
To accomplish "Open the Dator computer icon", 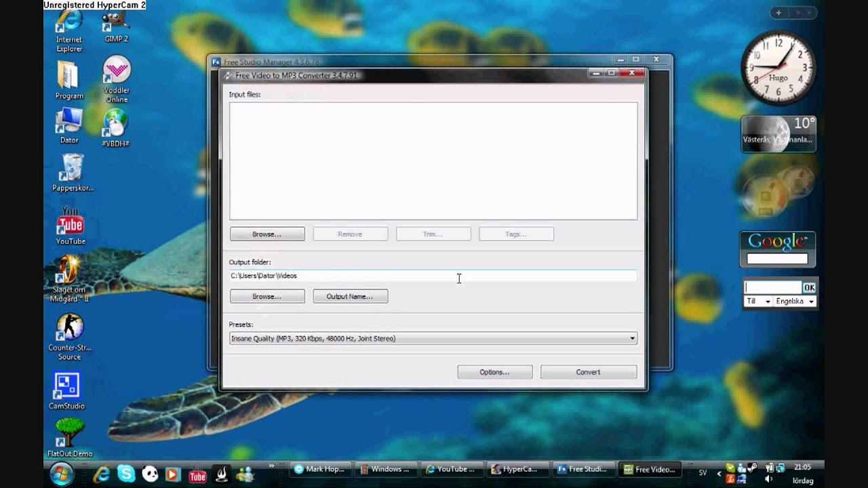I will coord(69,126).
